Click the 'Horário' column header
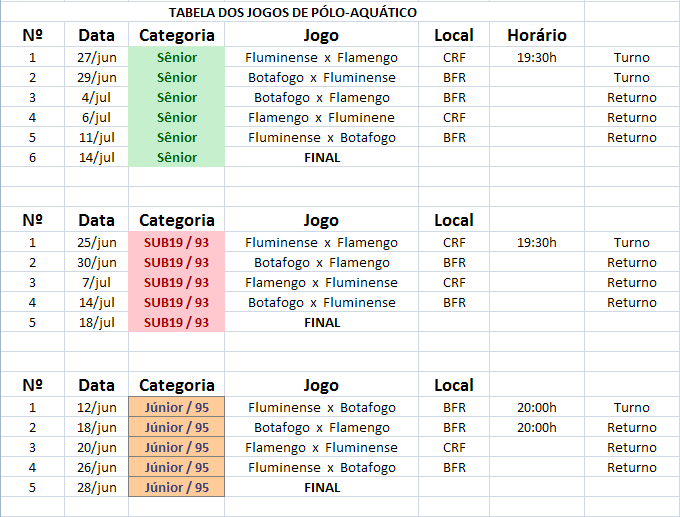 [x=537, y=35]
